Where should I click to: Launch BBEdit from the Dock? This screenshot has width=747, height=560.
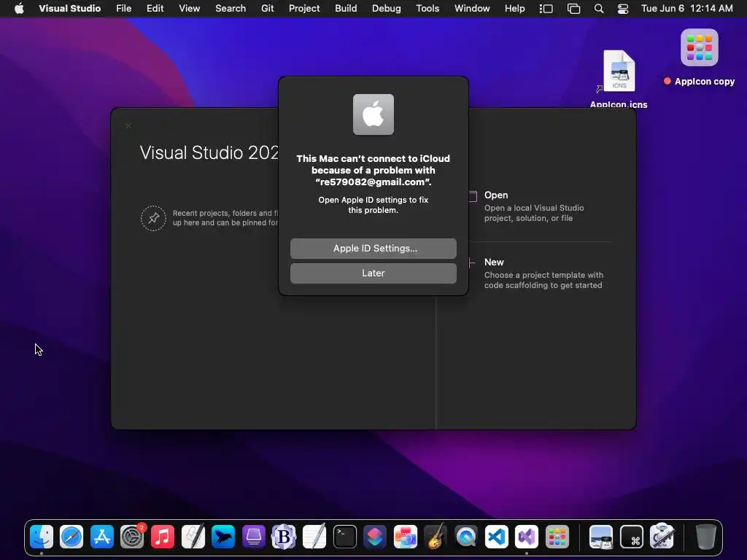click(284, 537)
